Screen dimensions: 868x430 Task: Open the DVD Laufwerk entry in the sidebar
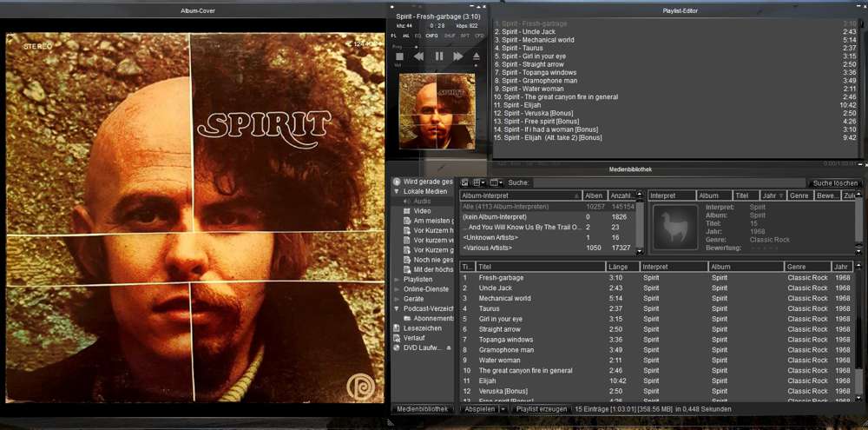[425, 347]
